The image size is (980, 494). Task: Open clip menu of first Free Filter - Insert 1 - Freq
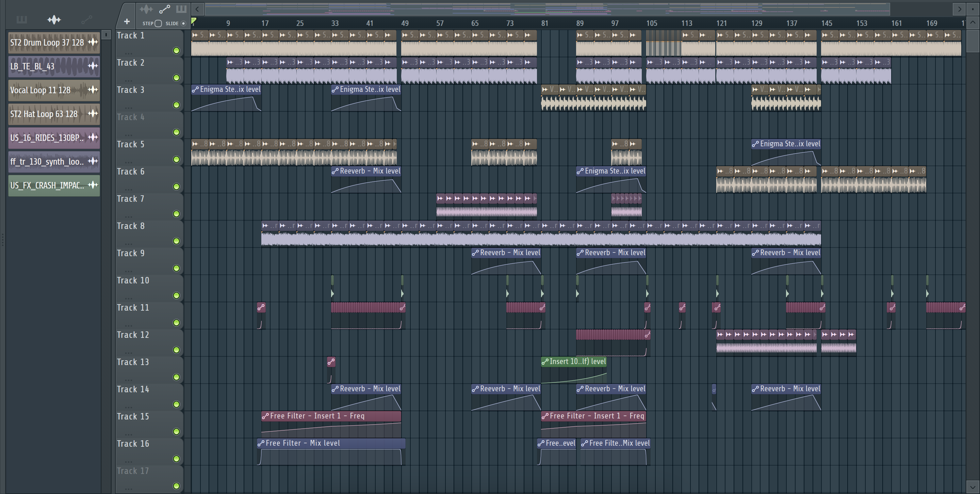(x=265, y=416)
